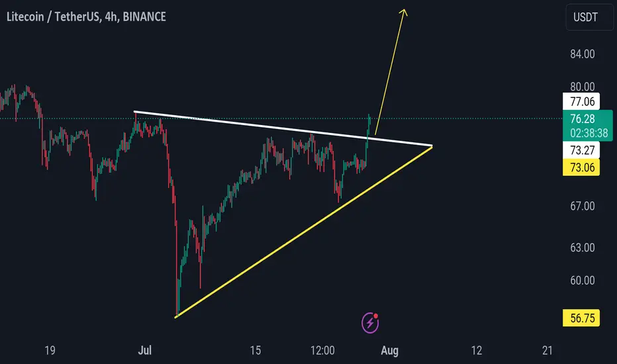Click the 21 date label on time axis
The width and height of the screenshot is (617, 364).
tap(547, 350)
